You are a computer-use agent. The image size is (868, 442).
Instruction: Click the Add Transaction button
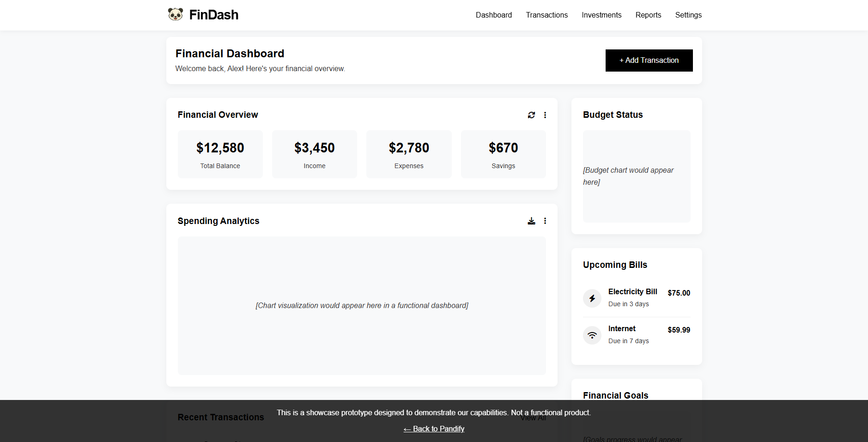pos(649,60)
